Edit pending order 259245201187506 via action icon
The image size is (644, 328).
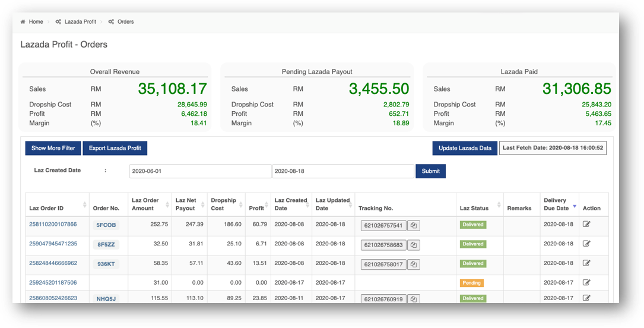(586, 282)
